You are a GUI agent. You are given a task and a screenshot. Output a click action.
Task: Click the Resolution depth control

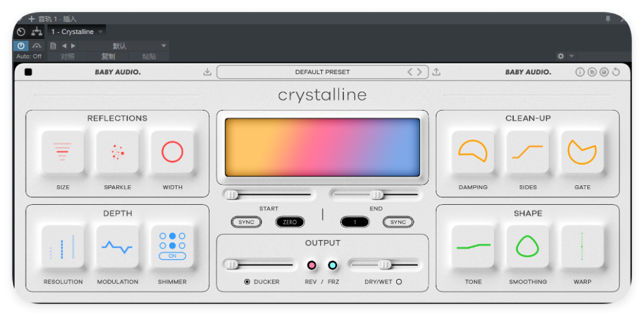62,247
